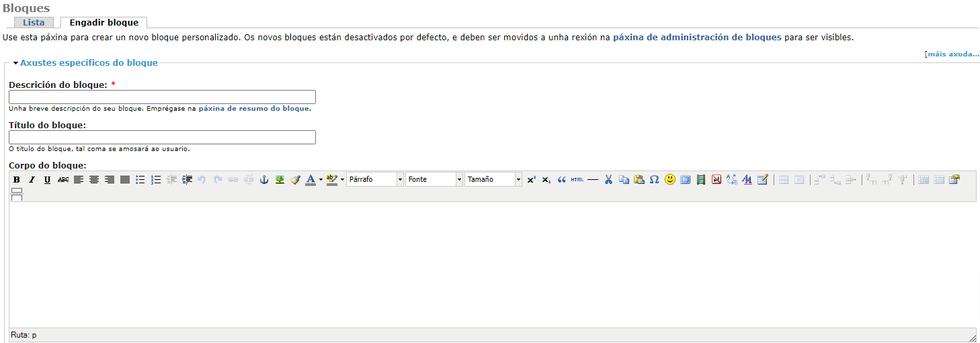The image size is (980, 343).
Task: Apply strikethrough (ABC) formatting
Action: [x=63, y=179]
